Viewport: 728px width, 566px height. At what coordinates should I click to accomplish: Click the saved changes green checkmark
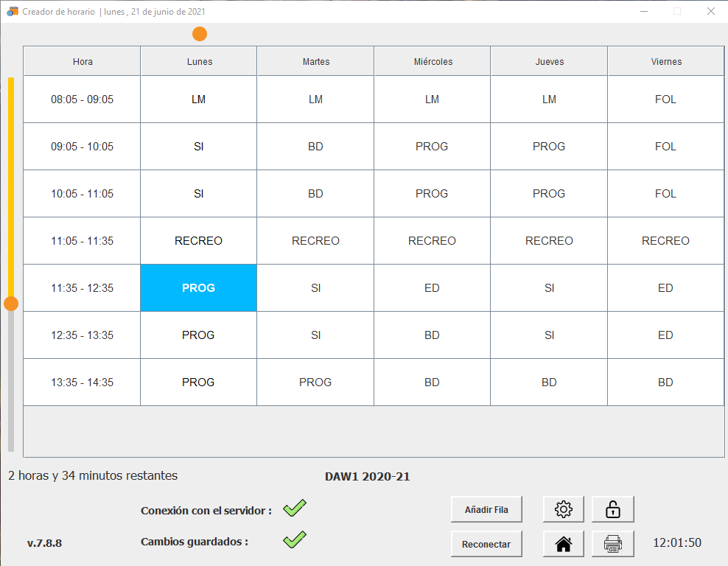click(x=295, y=539)
